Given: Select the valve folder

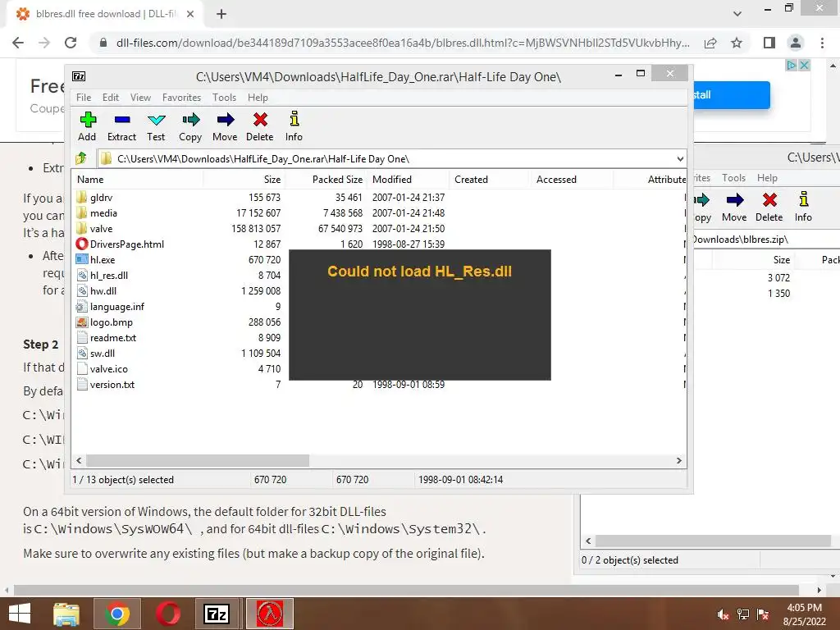Looking at the screenshot, I should pos(101,229).
